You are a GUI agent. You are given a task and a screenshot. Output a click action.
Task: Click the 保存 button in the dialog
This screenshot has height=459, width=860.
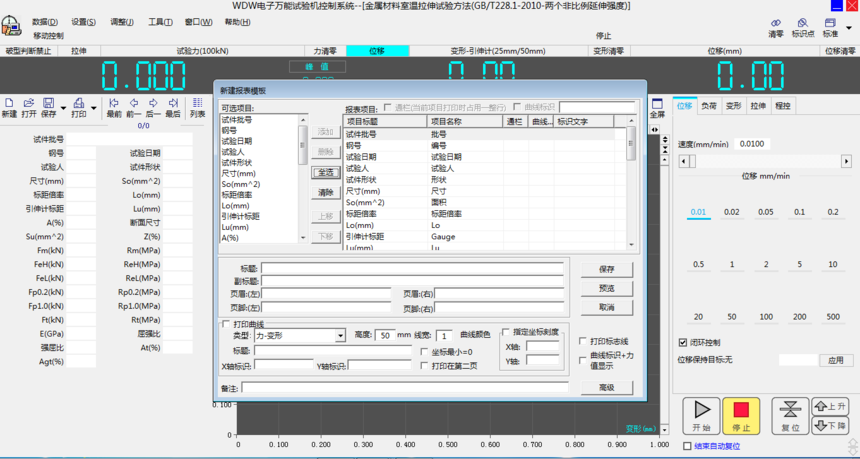pos(607,269)
